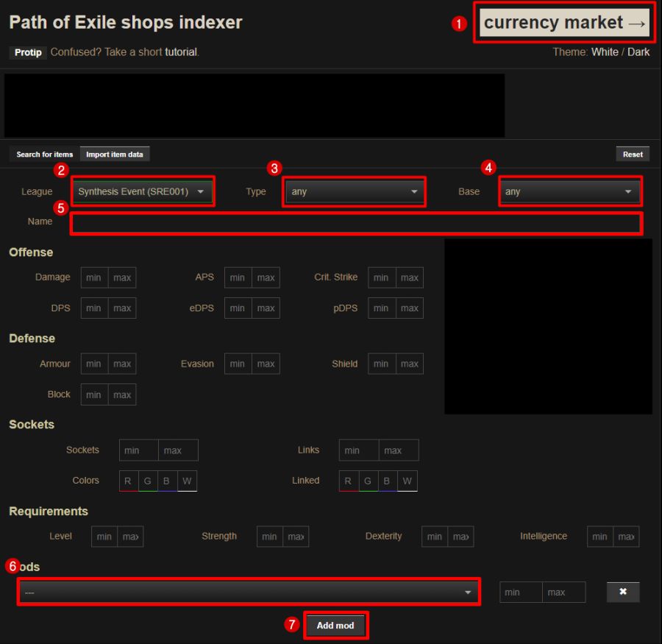Click the Links max field
Screen dimensions: 662x644
(399, 450)
